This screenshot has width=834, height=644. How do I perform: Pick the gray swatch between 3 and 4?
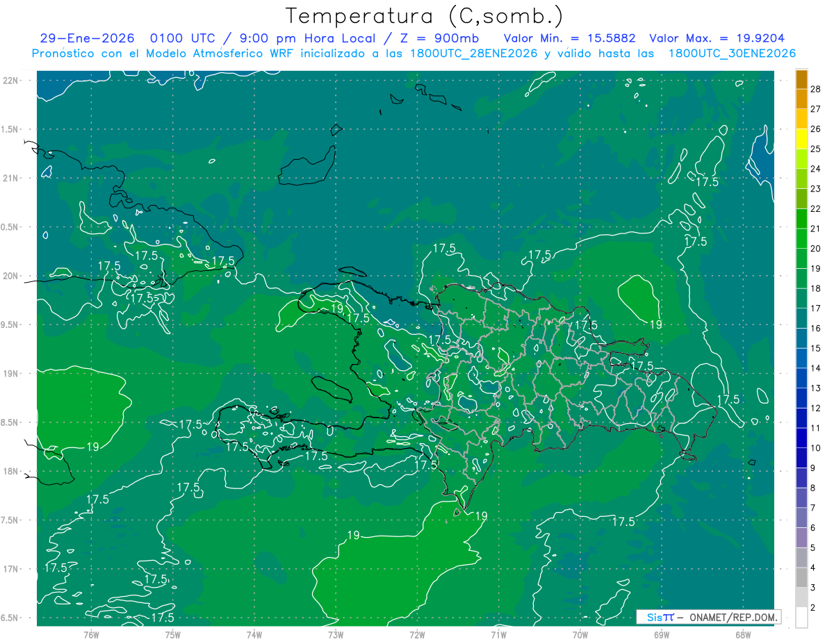coord(802,578)
